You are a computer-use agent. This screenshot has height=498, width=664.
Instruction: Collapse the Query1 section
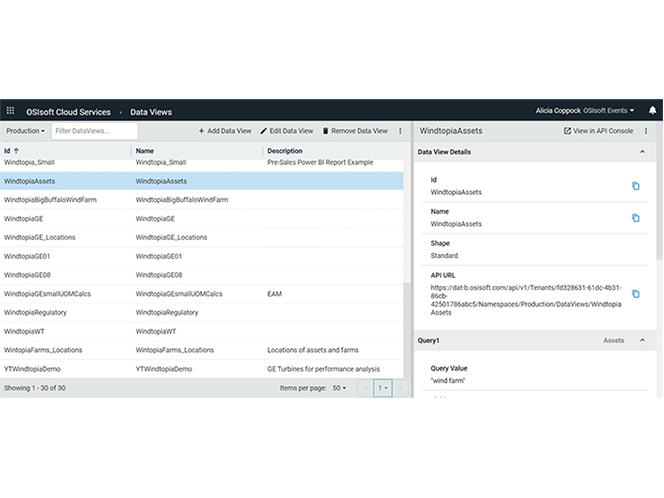point(642,340)
